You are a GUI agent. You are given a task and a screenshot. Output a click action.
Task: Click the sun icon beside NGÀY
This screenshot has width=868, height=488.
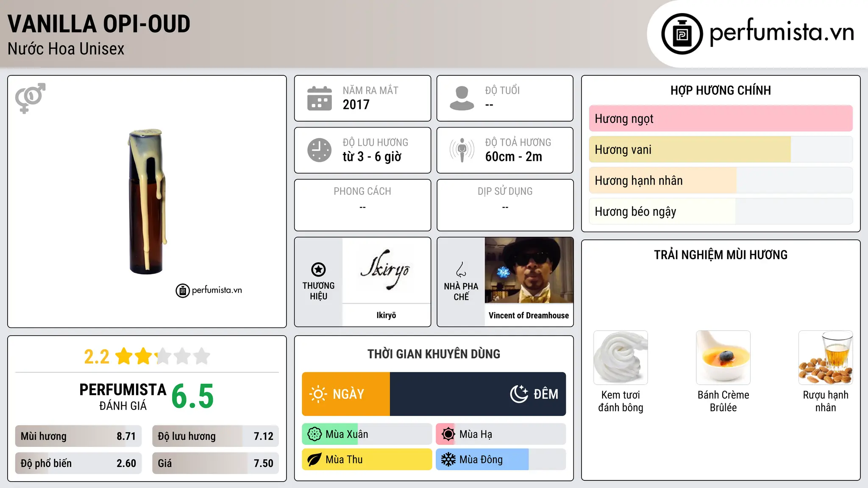click(318, 394)
